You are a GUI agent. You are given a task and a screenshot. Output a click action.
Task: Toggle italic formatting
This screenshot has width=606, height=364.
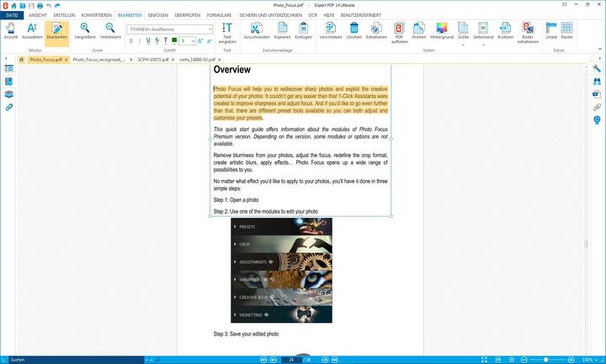140,41
